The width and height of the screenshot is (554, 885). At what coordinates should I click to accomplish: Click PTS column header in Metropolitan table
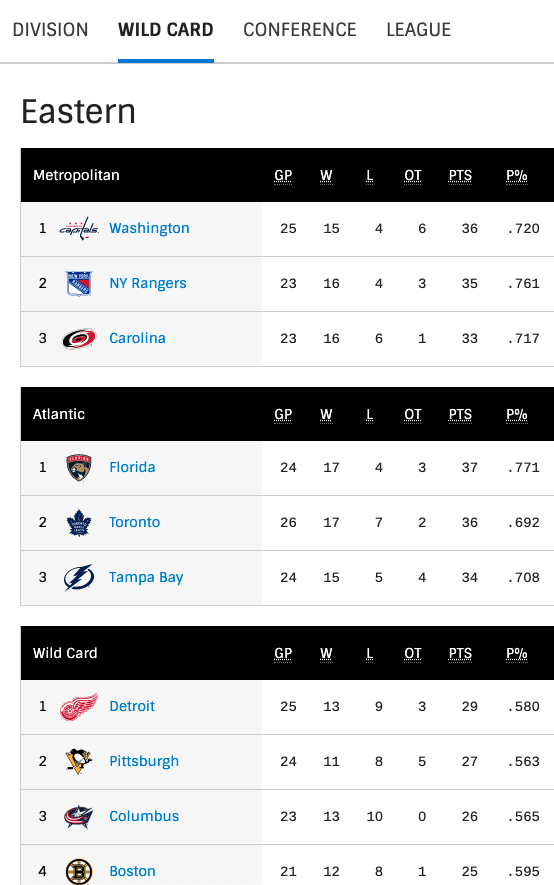[x=460, y=176]
